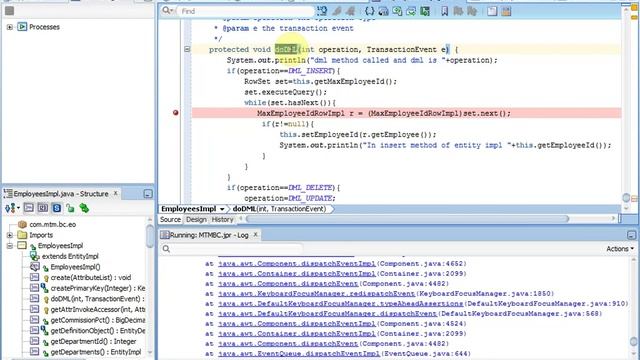
Task: Toggle show static members S button
Action: (x=56, y=208)
